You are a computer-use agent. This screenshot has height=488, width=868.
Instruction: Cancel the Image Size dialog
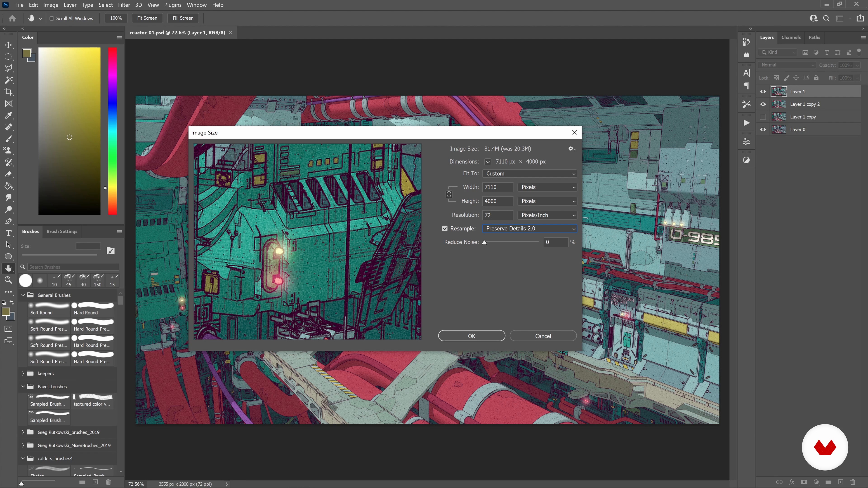[543, 336]
